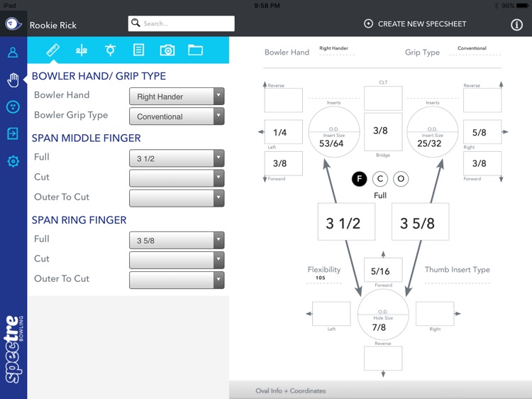Viewport: 532px width, 399px height.
Task: Open ring finger Full span dropdown 3 5/8
Action: click(x=177, y=240)
